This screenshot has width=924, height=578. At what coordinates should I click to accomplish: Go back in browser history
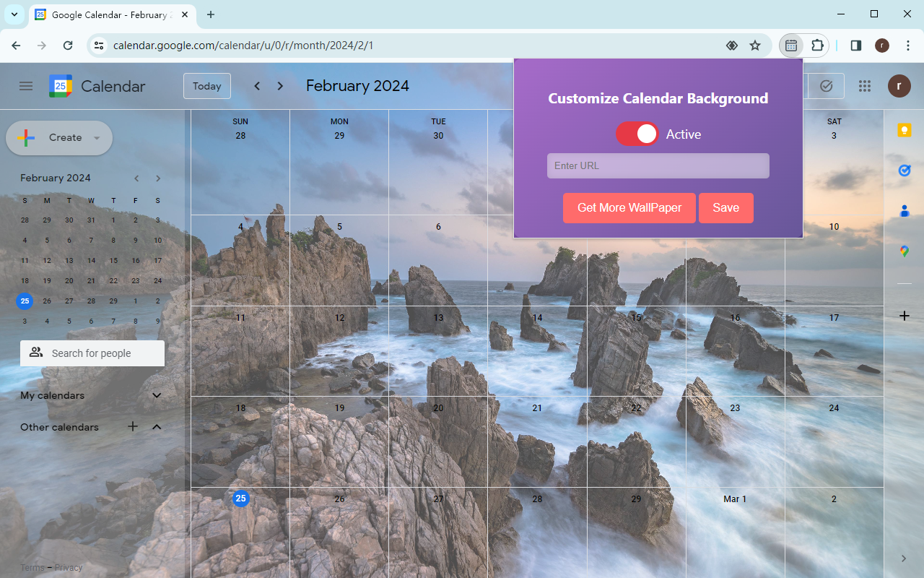tap(16, 46)
